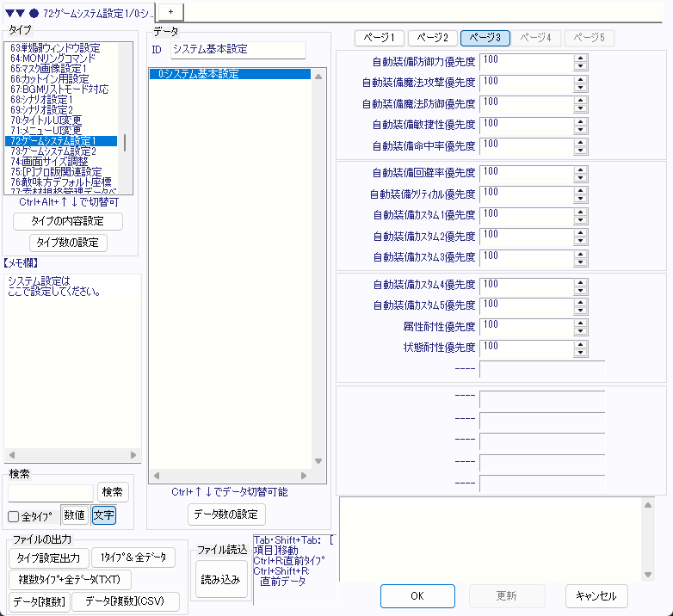Viewport: 673px width, 616px height.
Task: Switch to the ページ1 tab
Action: click(x=380, y=38)
